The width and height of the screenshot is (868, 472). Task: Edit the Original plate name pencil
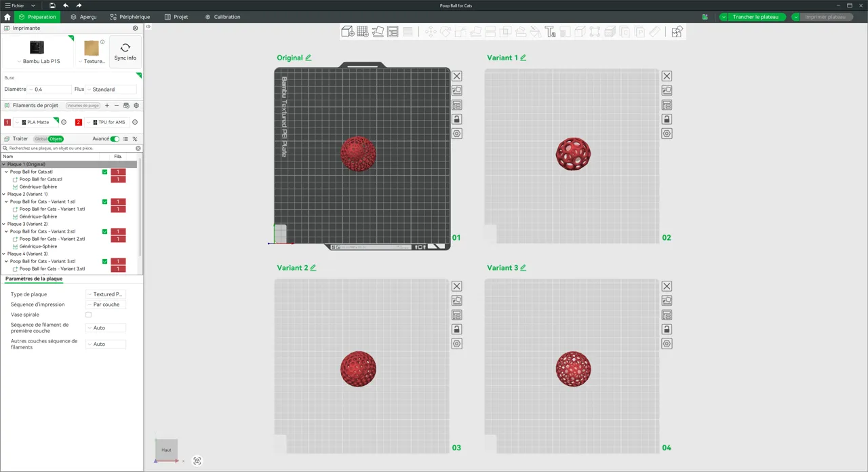309,58
